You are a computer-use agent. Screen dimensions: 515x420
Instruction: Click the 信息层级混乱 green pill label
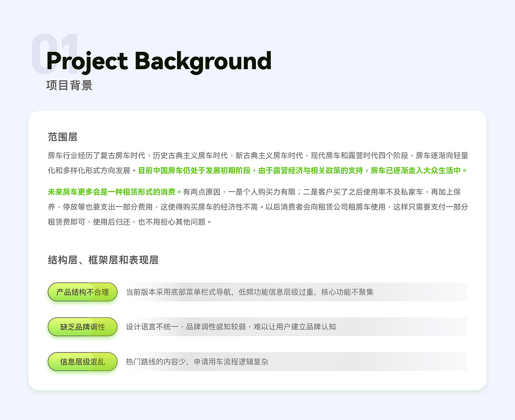click(82, 362)
